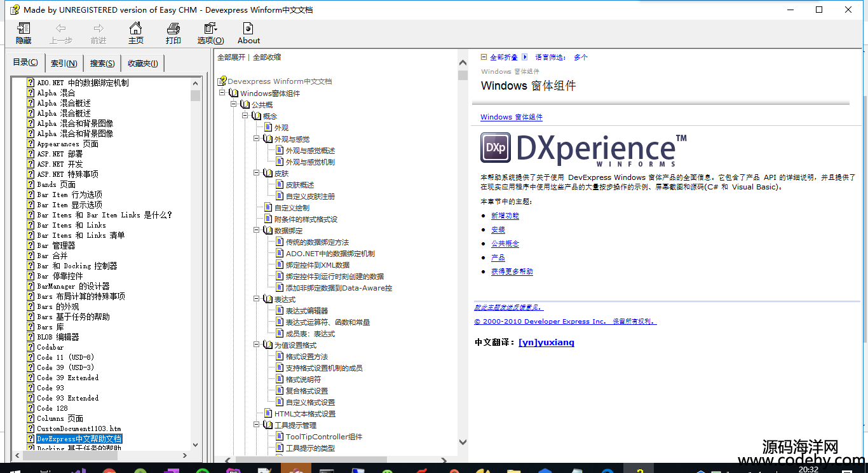Click the help icon beside BLOB 编辑器
Image resolution: width=868 pixels, height=473 pixels.
point(31,337)
